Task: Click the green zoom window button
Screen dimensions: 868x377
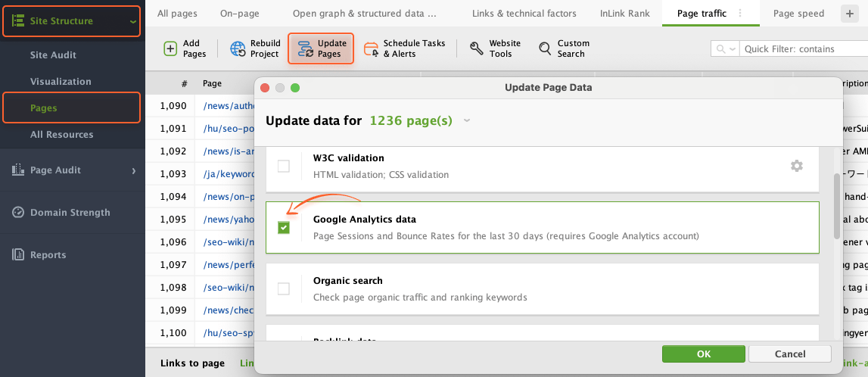Action: point(295,88)
